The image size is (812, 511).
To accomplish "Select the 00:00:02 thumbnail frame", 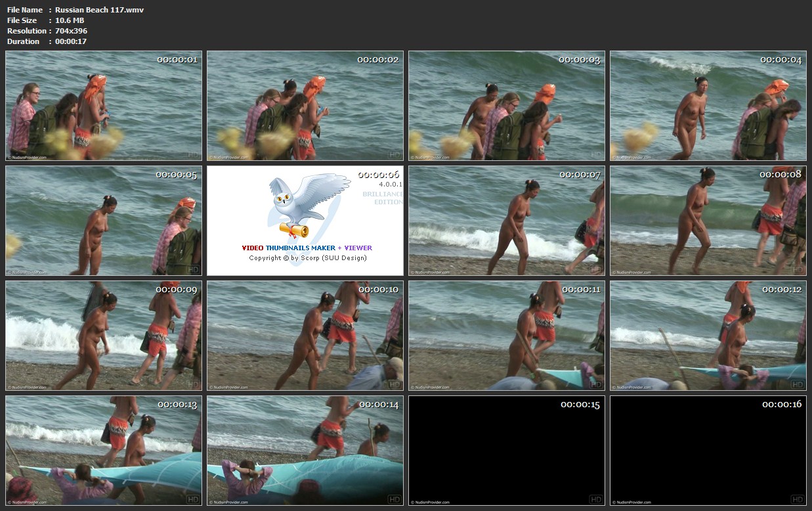I will 305,106.
